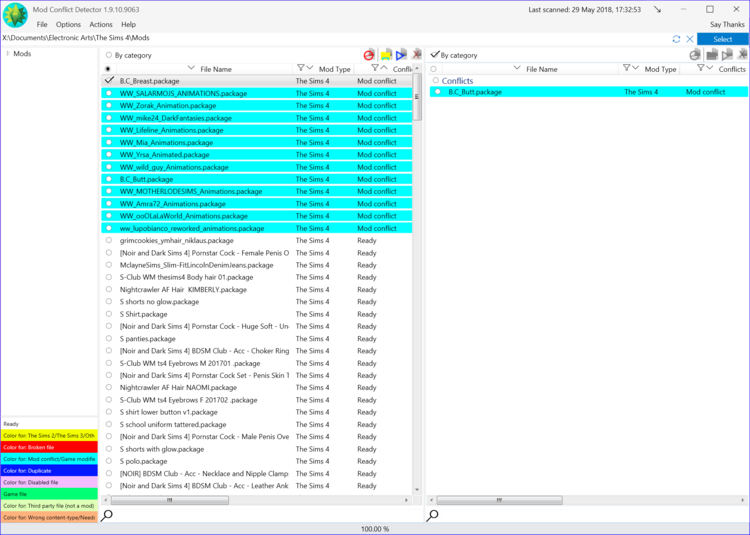The height and width of the screenshot is (535, 750).
Task: Sort left list by File Name header
Action: 216,69
